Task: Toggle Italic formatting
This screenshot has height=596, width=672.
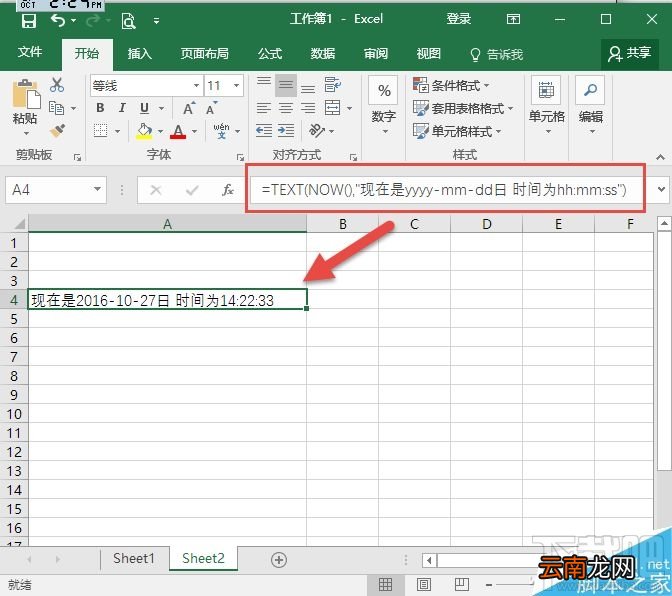Action: click(122, 108)
